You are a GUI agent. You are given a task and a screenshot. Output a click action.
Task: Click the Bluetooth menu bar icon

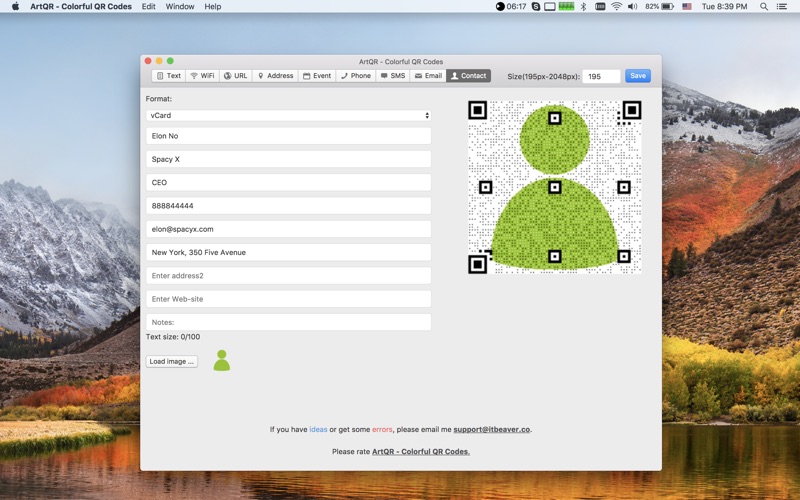pos(583,7)
